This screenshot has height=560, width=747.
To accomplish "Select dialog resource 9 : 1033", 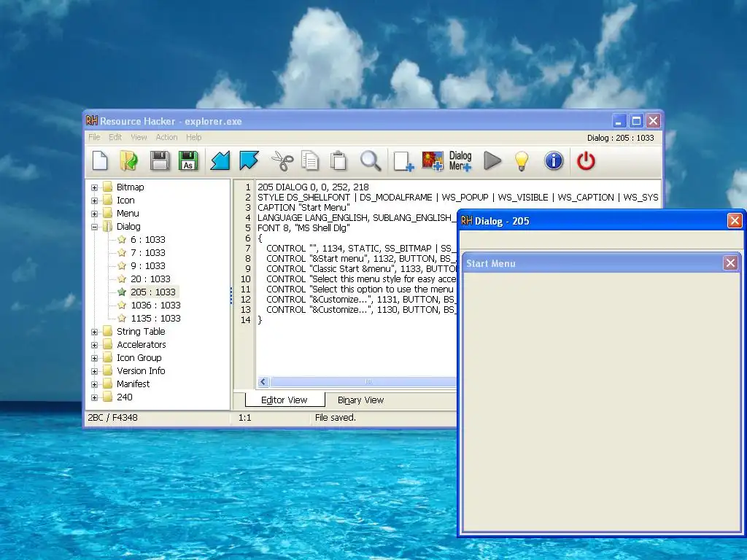I will [x=148, y=265].
